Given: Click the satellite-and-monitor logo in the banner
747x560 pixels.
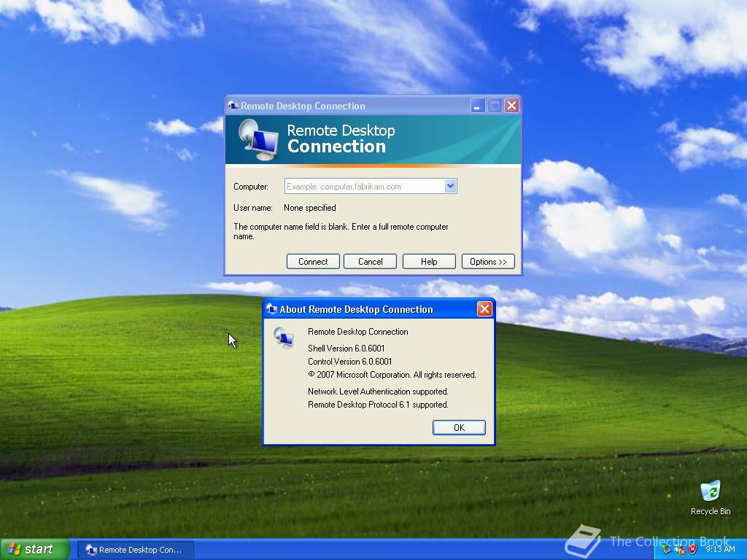Looking at the screenshot, I should click(258, 139).
